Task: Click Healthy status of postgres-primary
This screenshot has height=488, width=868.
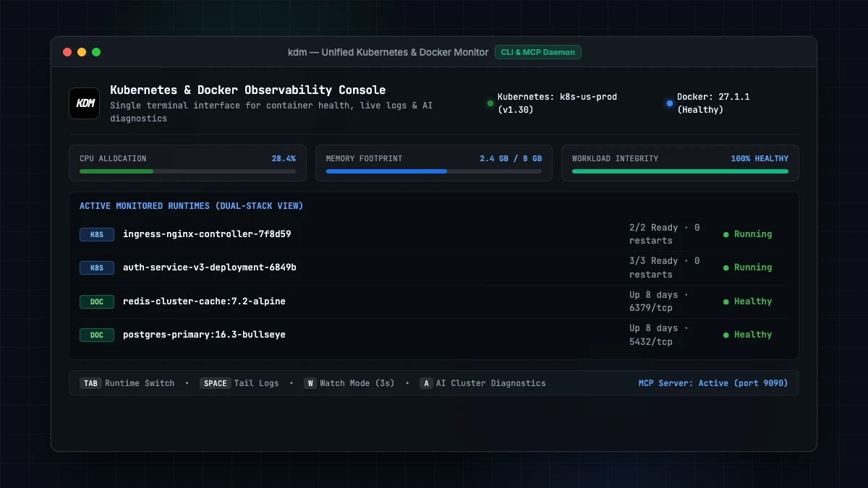Action: pyautogui.click(x=748, y=335)
